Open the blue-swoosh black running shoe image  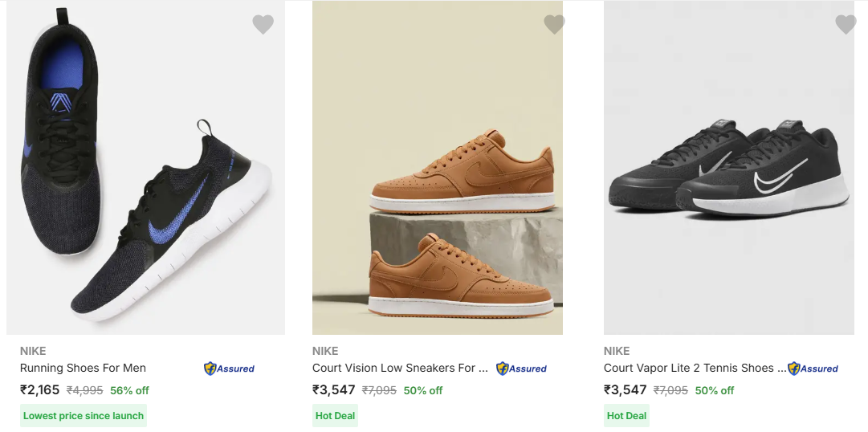point(145,169)
